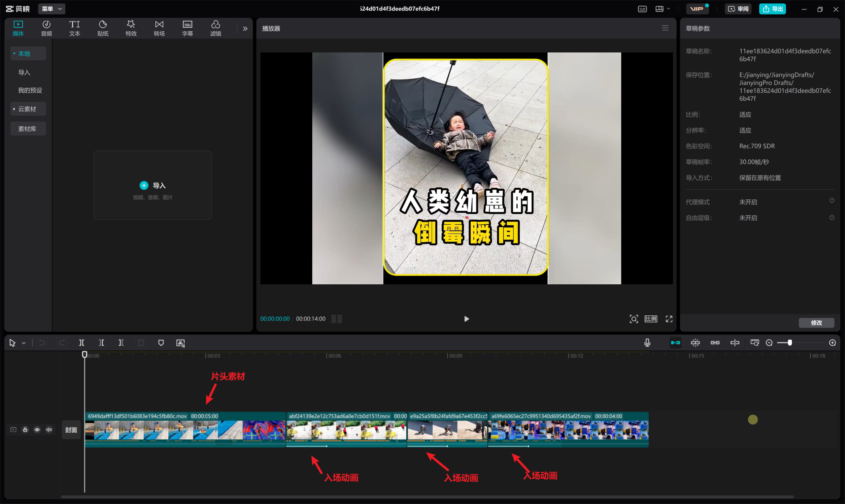
Task: Click the split clip tool icon
Action: (x=82, y=343)
